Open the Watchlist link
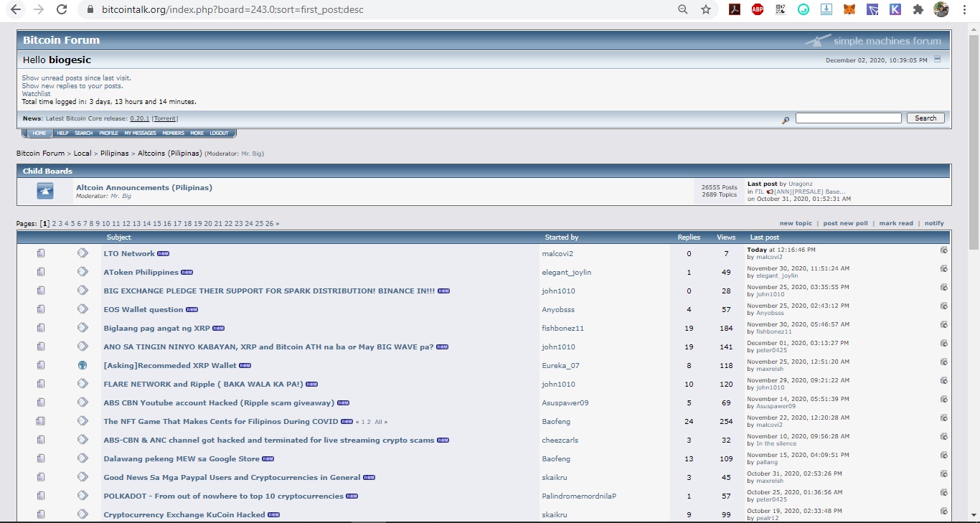The image size is (980, 523). coord(36,94)
